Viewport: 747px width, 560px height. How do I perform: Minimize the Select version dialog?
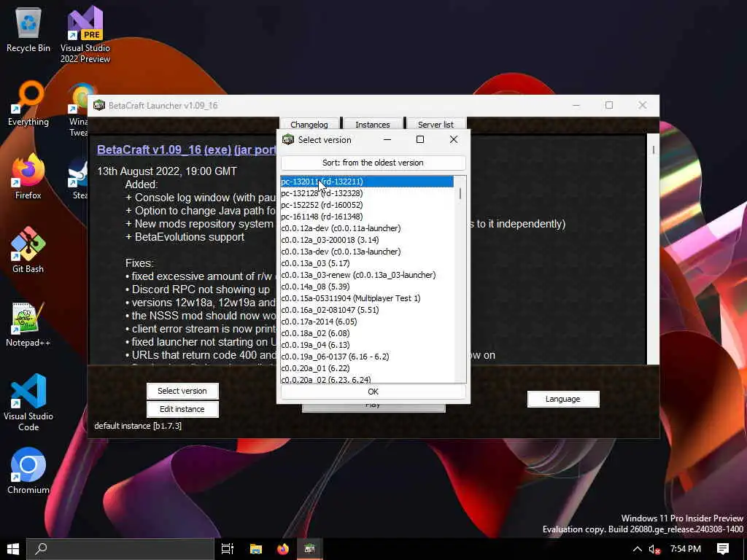387,139
